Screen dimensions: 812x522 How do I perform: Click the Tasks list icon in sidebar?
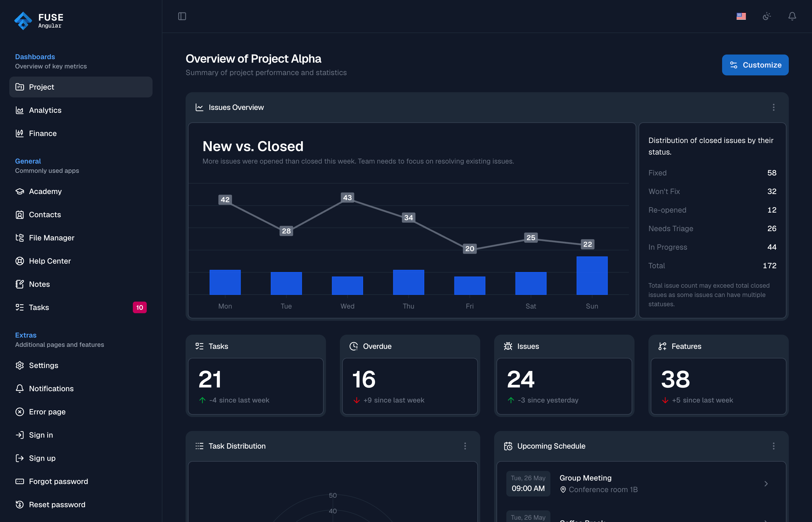coord(20,307)
